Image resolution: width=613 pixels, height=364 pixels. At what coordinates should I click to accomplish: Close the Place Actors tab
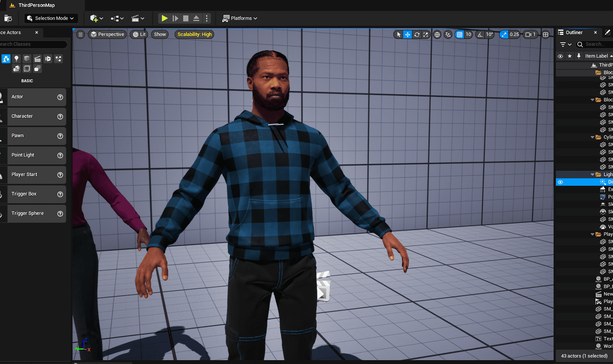click(x=37, y=33)
